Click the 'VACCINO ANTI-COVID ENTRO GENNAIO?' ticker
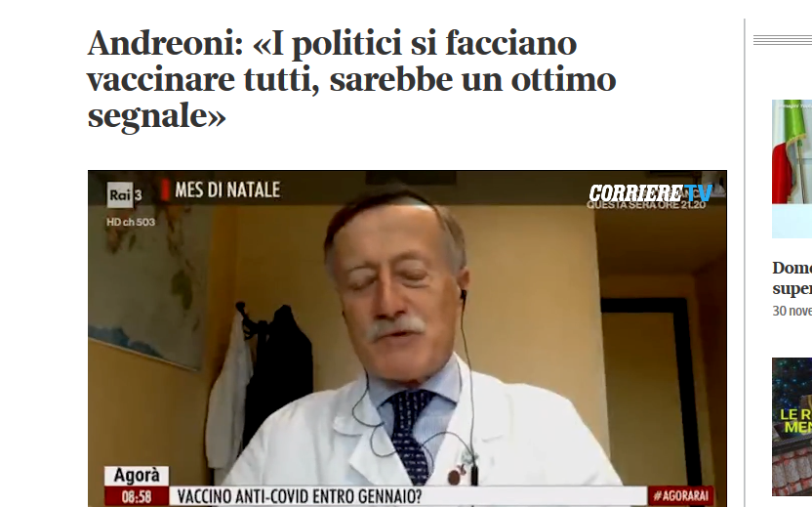This screenshot has height=507, width=812. pyautogui.click(x=300, y=496)
